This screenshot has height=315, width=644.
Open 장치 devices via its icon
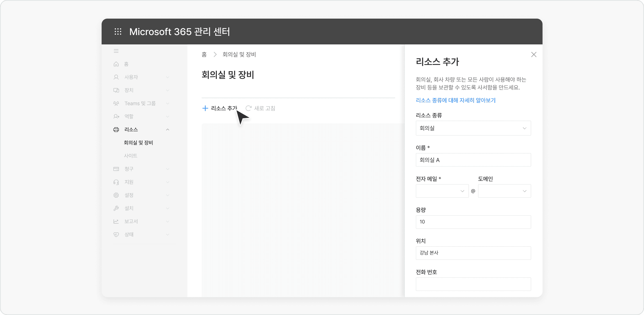pyautogui.click(x=116, y=90)
